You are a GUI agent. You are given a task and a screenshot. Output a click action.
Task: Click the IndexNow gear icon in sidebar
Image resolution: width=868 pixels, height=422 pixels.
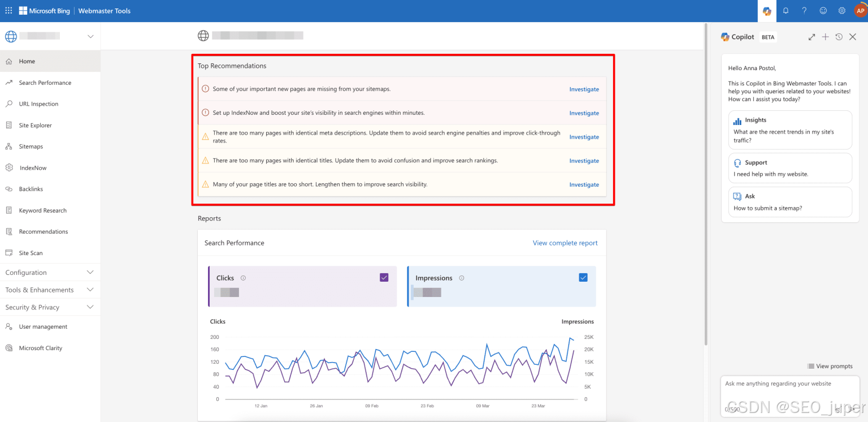point(8,168)
